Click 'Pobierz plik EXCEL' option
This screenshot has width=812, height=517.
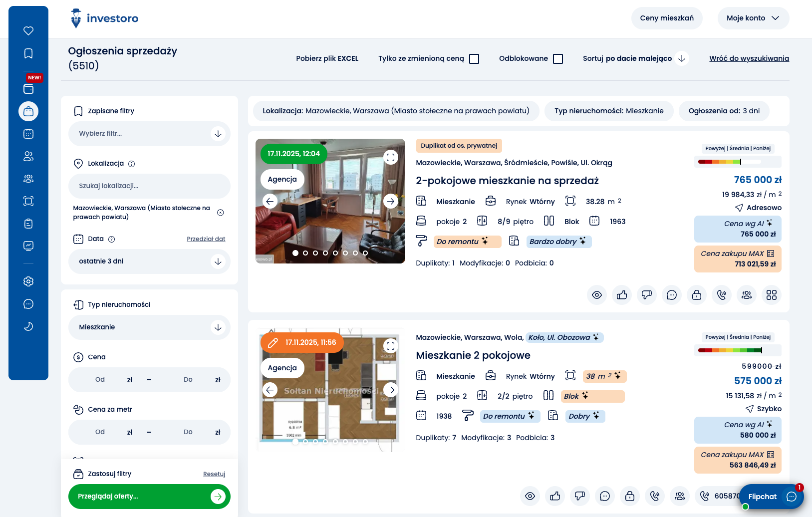tap(327, 58)
